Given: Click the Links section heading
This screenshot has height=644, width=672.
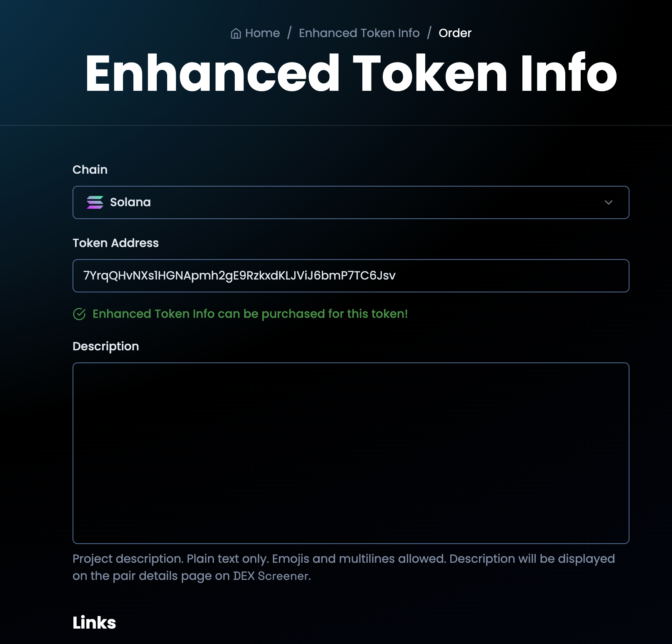Looking at the screenshot, I should (94, 622).
